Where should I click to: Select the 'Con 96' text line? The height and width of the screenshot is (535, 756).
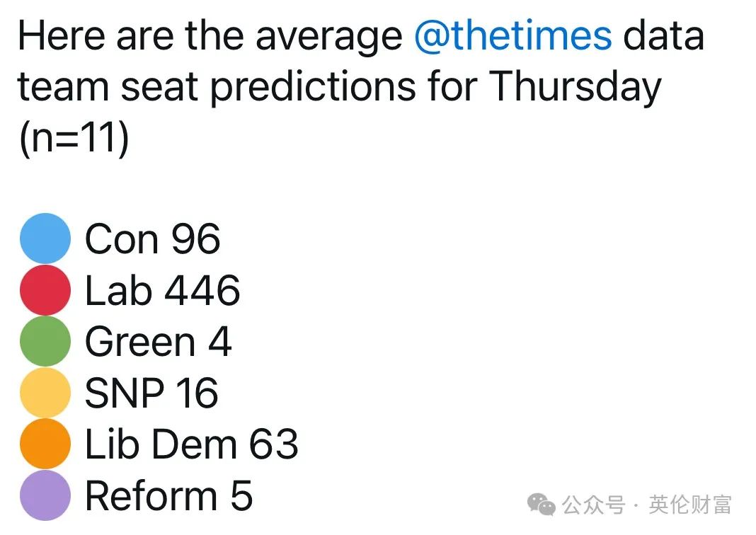(152, 238)
